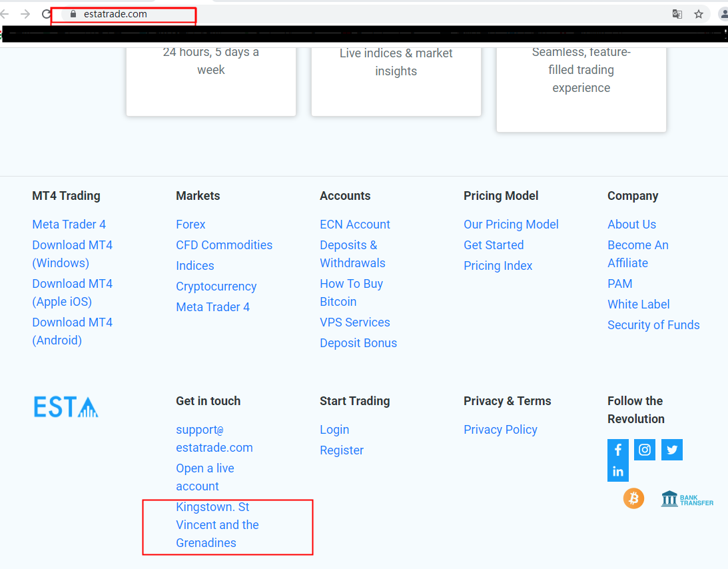Click the 'Accounts' column heading
Screen dimensions: 728x569
[x=345, y=196]
